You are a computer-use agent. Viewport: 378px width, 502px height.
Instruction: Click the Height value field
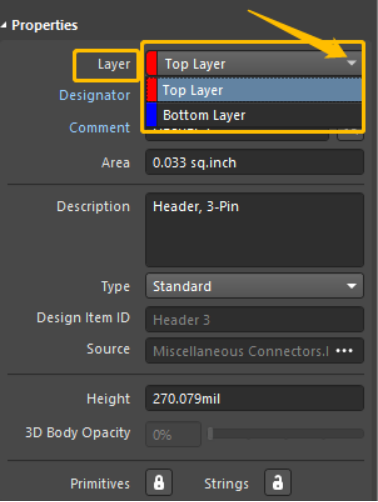point(254,398)
